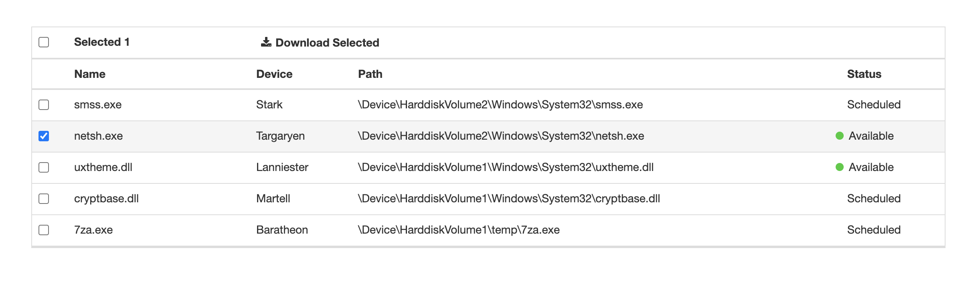Image resolution: width=980 pixels, height=289 pixels.
Task: Uncheck the netsh.exe row checkbox
Action: pos(44,136)
